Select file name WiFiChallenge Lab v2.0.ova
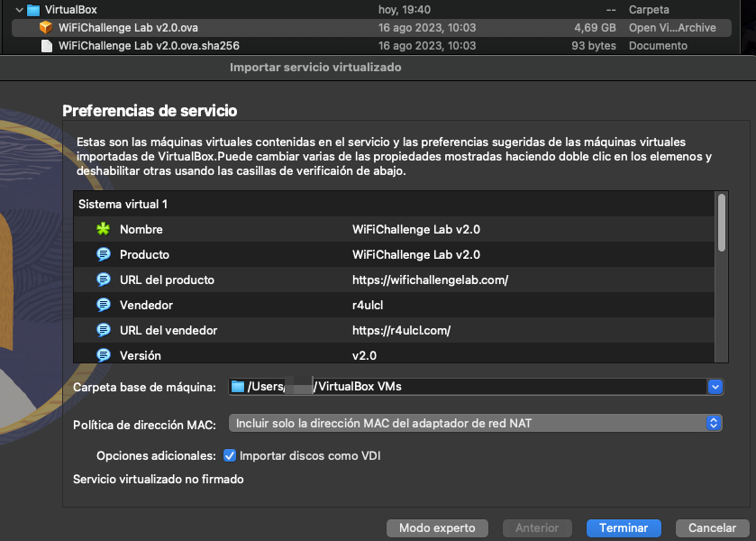 pos(128,28)
